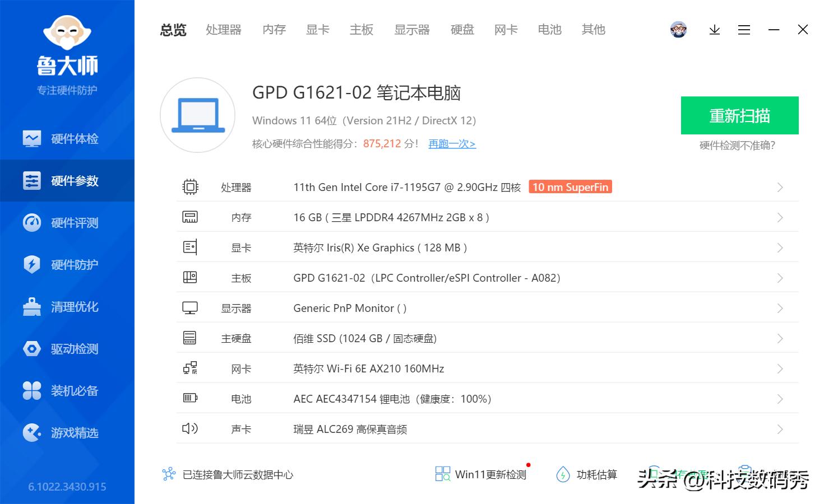The height and width of the screenshot is (504, 824).
Task: Expand the 处理器 row details
Action: [x=780, y=187]
